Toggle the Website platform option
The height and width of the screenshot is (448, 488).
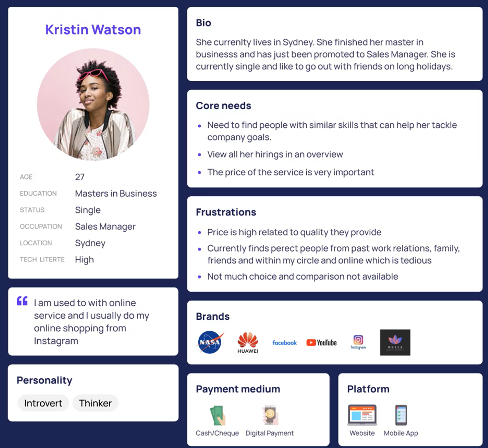coord(368,414)
